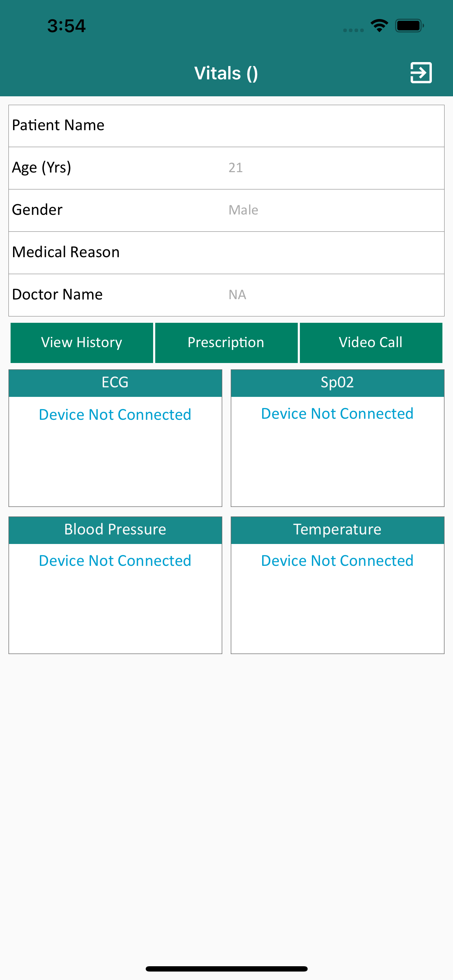Tap Blood Pressure Device Not Connected text
453x980 pixels.
[115, 561]
